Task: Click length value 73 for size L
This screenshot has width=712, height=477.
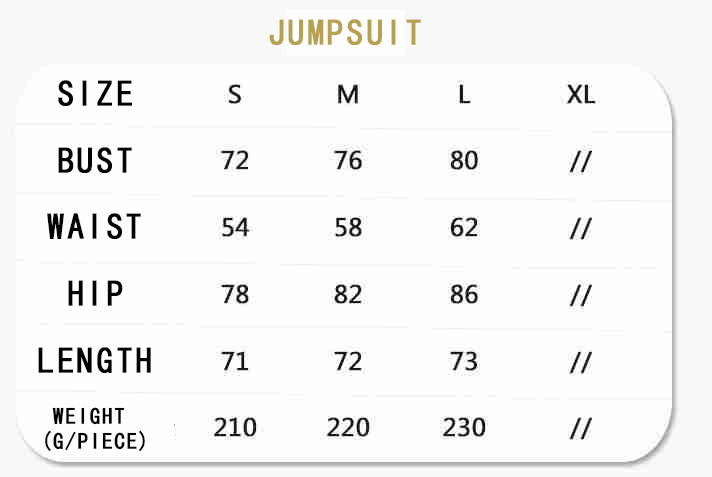Action: pos(464,361)
